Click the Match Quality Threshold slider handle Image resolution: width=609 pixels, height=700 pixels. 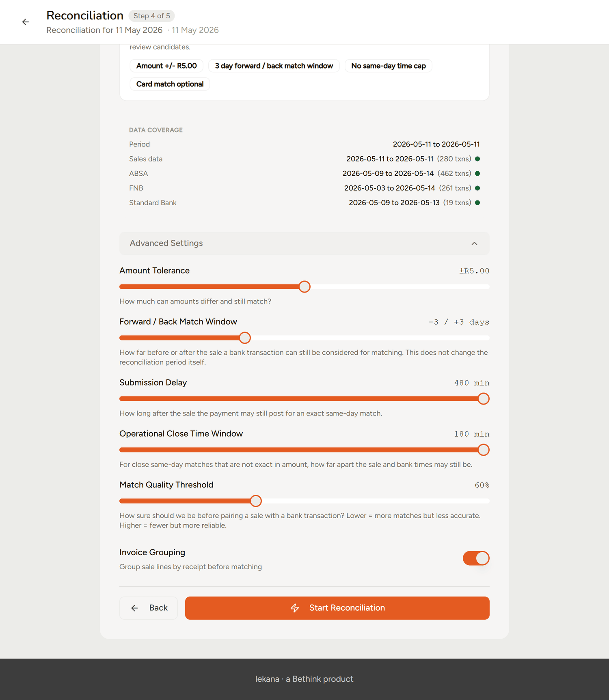[256, 501]
